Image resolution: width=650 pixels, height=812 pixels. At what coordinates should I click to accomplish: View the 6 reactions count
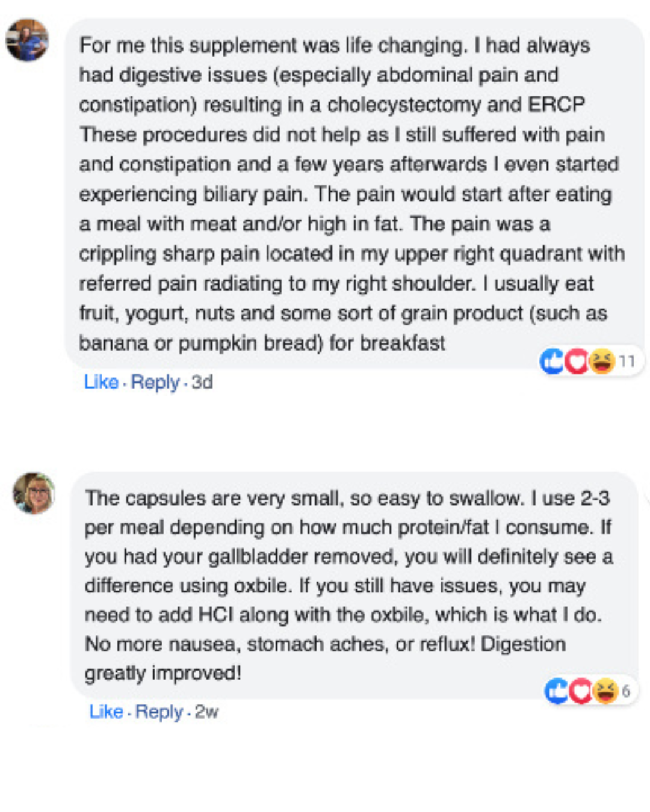[626, 691]
